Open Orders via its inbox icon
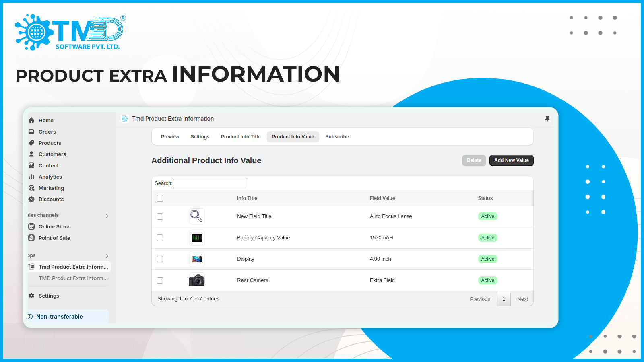 31,132
